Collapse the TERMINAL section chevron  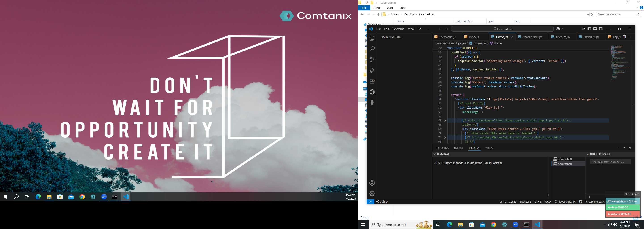point(434,154)
